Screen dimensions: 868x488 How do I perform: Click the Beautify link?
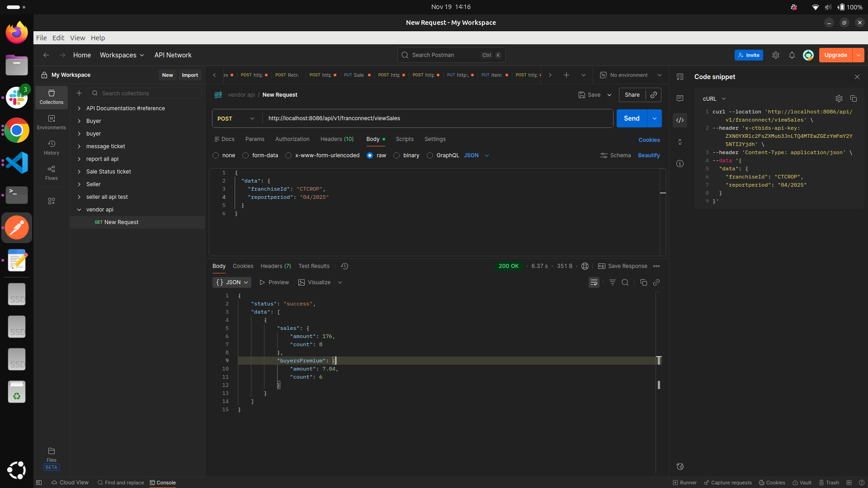(x=649, y=155)
